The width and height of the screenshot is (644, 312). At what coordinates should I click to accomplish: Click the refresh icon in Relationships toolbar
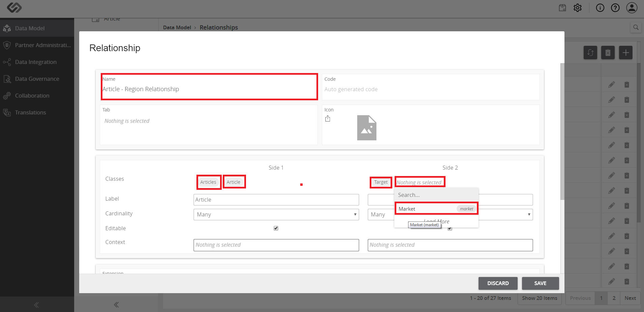click(x=590, y=53)
